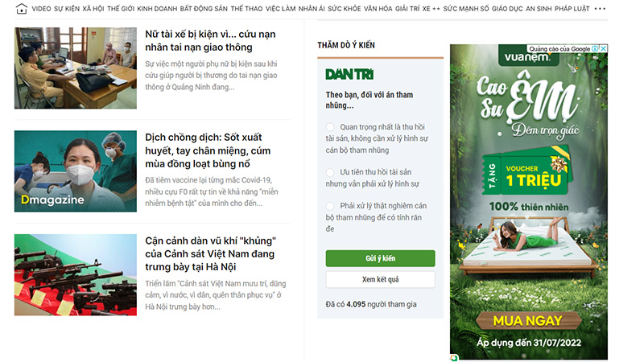The image size is (644, 362).
Task: Click the vuanem logo in advertisement
Action: tap(528, 57)
